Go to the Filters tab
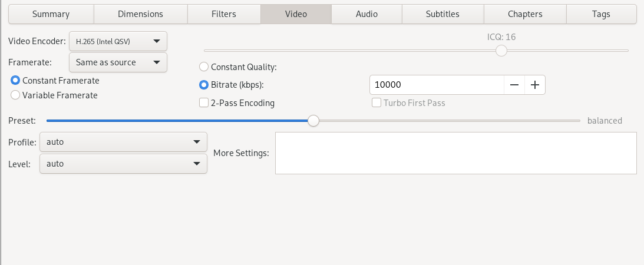 224,14
